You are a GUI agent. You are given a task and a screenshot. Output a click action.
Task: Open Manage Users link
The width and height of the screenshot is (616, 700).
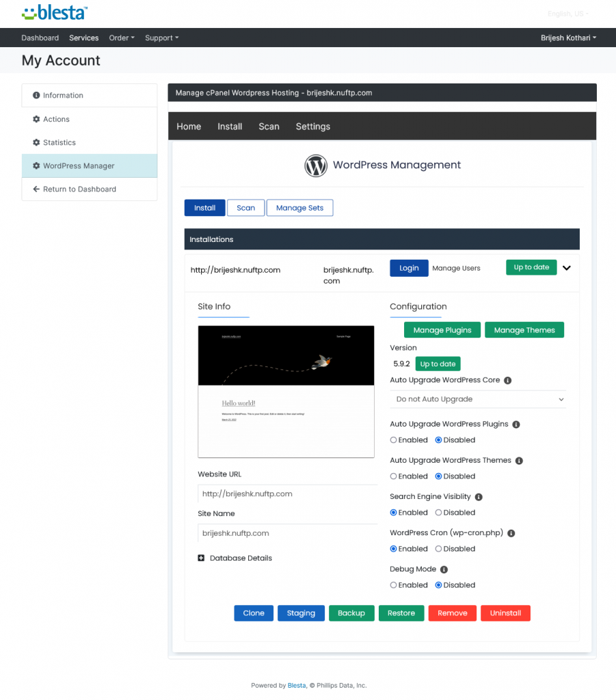tap(456, 268)
